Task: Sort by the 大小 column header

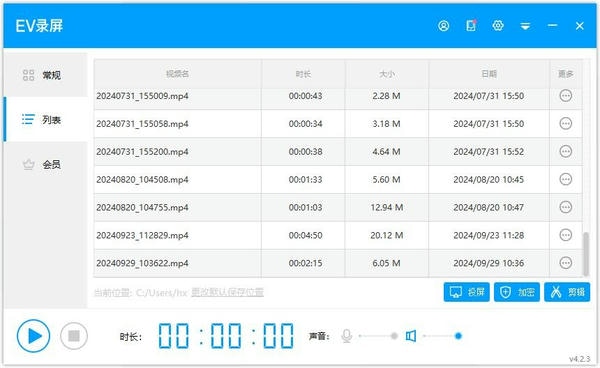Action: (386, 74)
